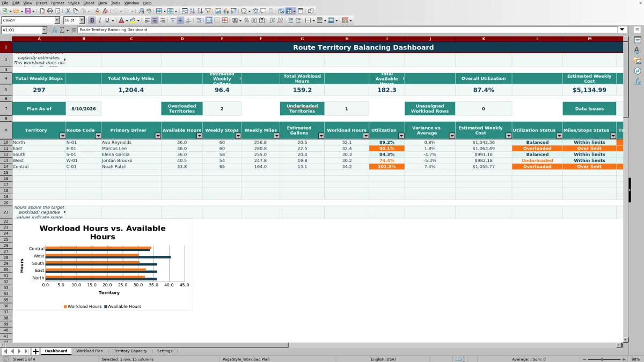Screen dimensions: 644x362
Task: Click the zoom in plus button
Action: click(624, 359)
